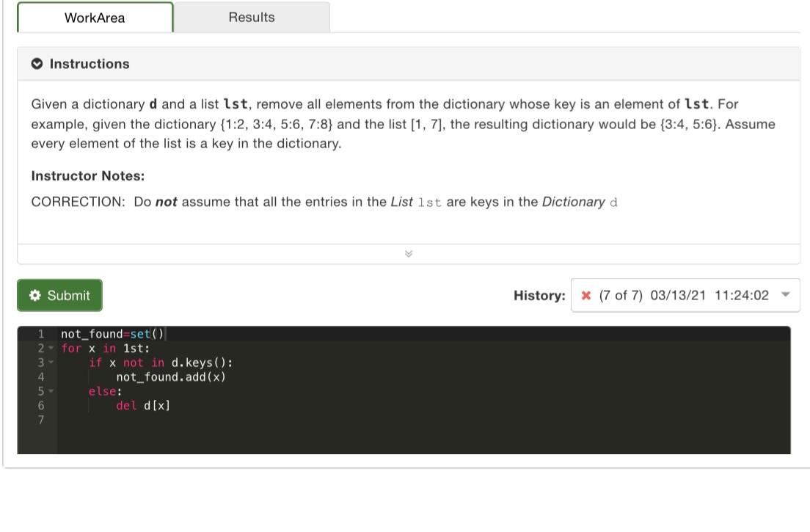This screenshot has width=810, height=532.
Task: Click line number 4 in gutter
Action: tap(41, 377)
